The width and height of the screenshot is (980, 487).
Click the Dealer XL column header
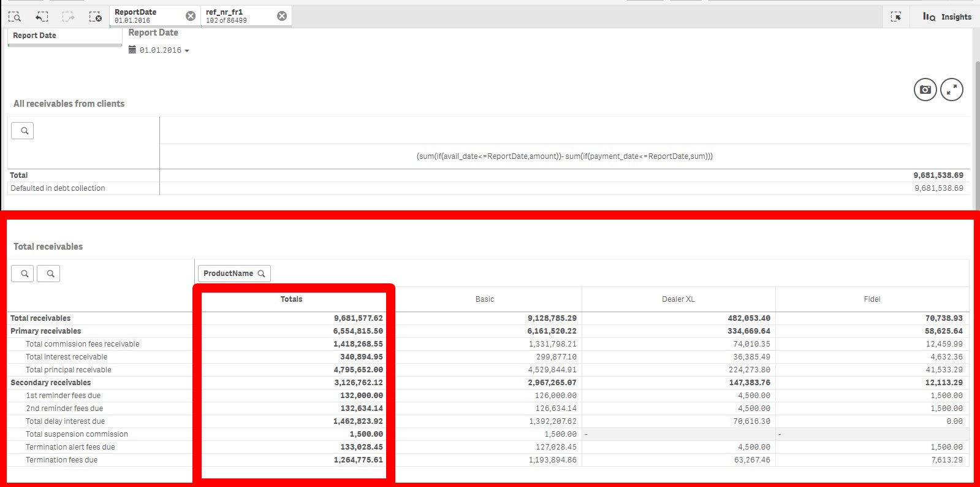coord(678,299)
